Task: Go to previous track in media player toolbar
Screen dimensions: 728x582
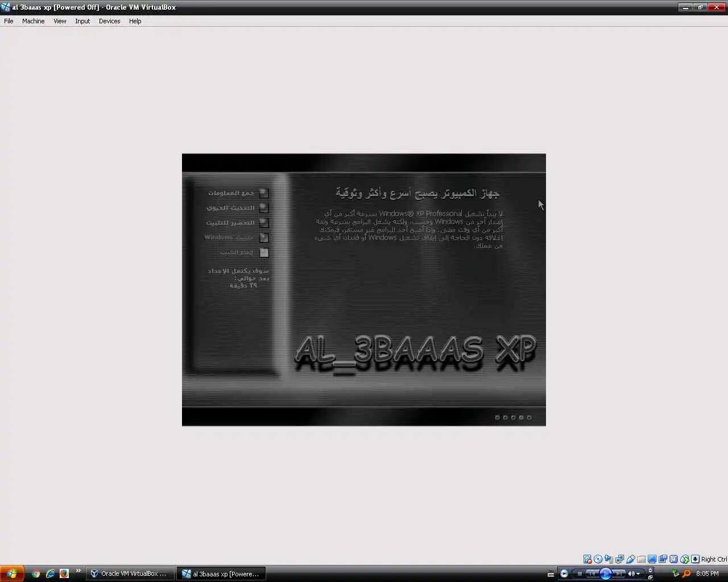Action: click(x=592, y=573)
